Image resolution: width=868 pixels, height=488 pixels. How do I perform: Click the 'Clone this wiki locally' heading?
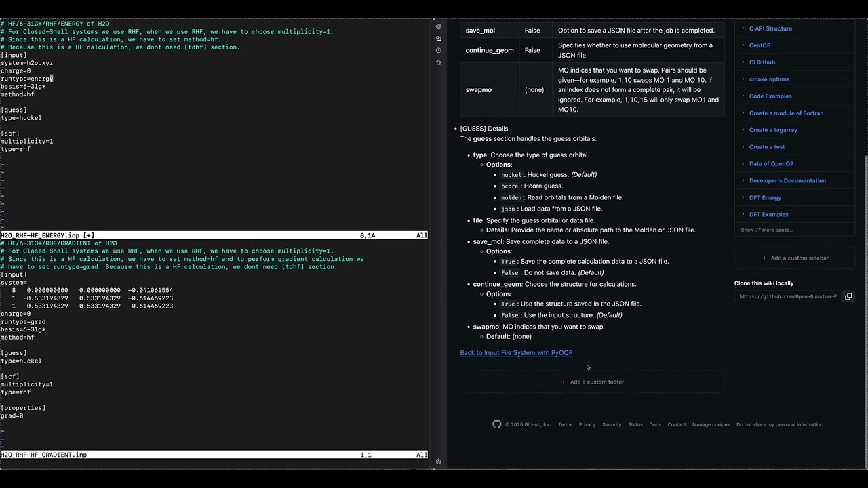[x=764, y=283]
